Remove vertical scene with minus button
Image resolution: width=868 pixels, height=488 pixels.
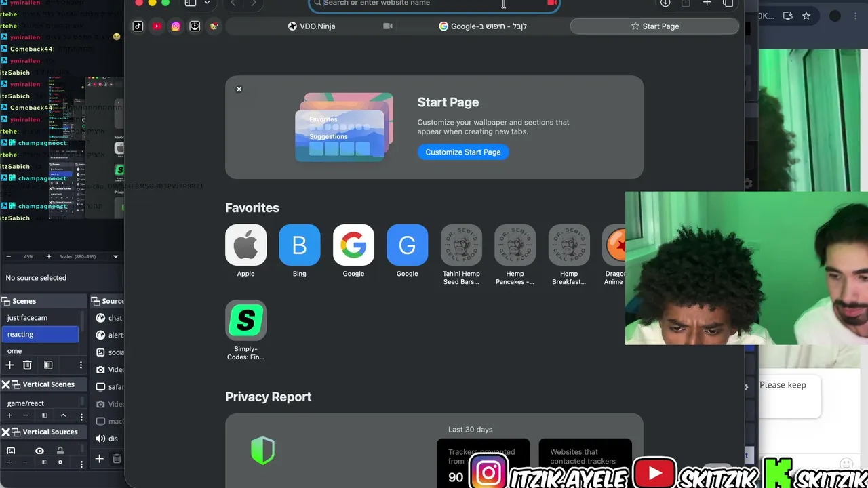click(26, 415)
